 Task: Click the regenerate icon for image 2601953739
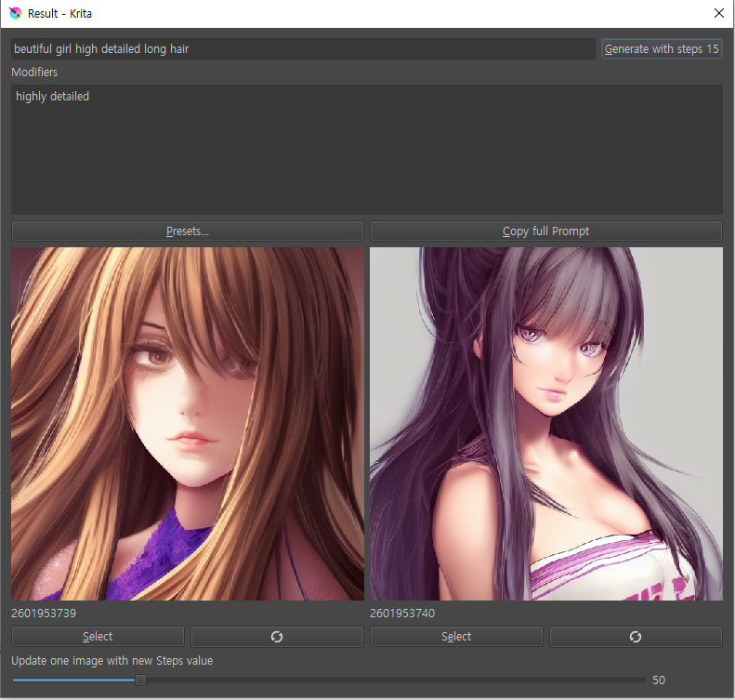pos(277,636)
